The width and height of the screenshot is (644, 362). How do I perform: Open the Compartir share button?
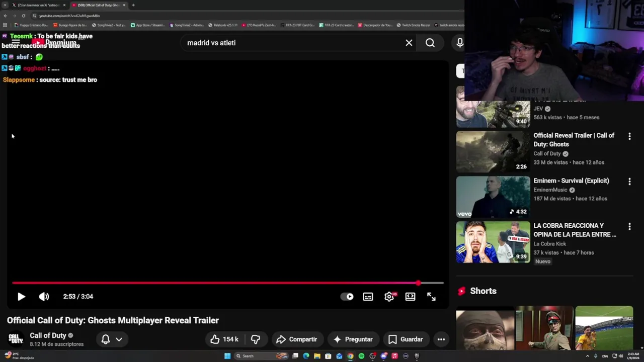(x=297, y=339)
